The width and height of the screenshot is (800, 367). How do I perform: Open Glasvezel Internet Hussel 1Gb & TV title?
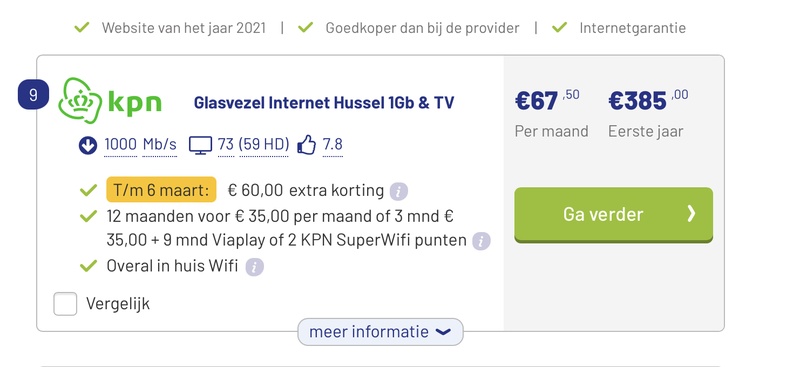click(x=323, y=103)
